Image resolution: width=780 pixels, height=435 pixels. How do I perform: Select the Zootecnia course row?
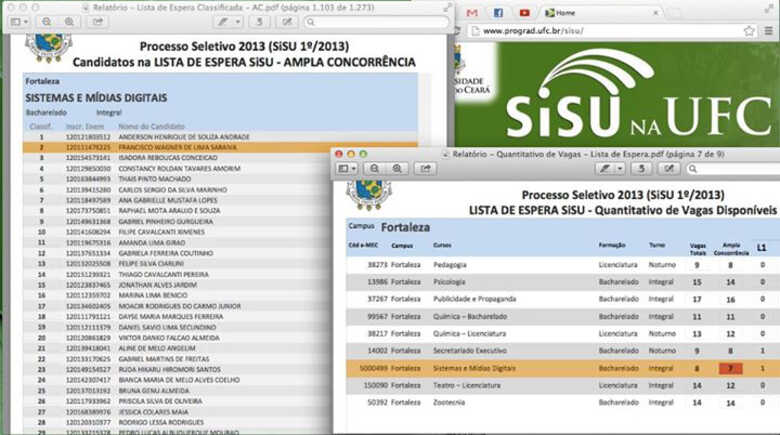563,402
